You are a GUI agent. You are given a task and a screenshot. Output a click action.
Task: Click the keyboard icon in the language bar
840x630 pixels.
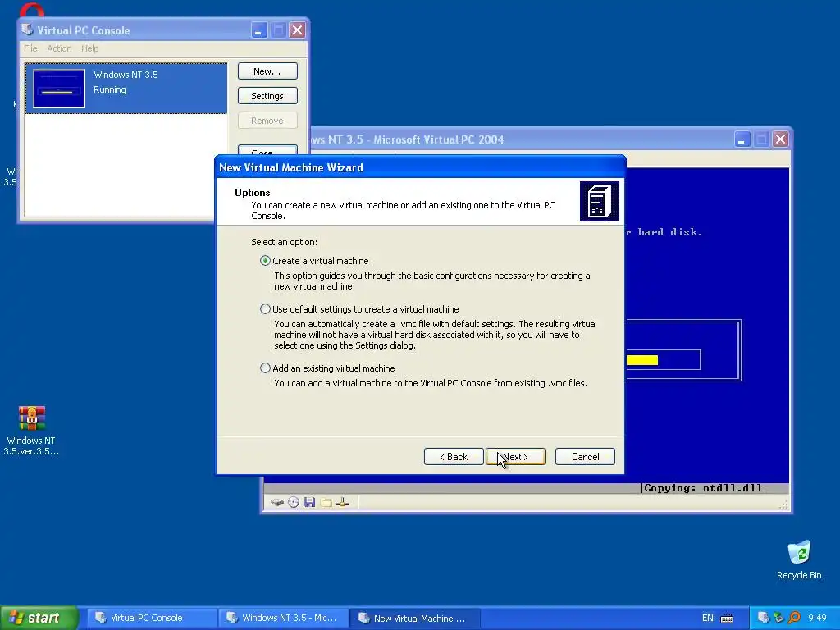[727, 619]
